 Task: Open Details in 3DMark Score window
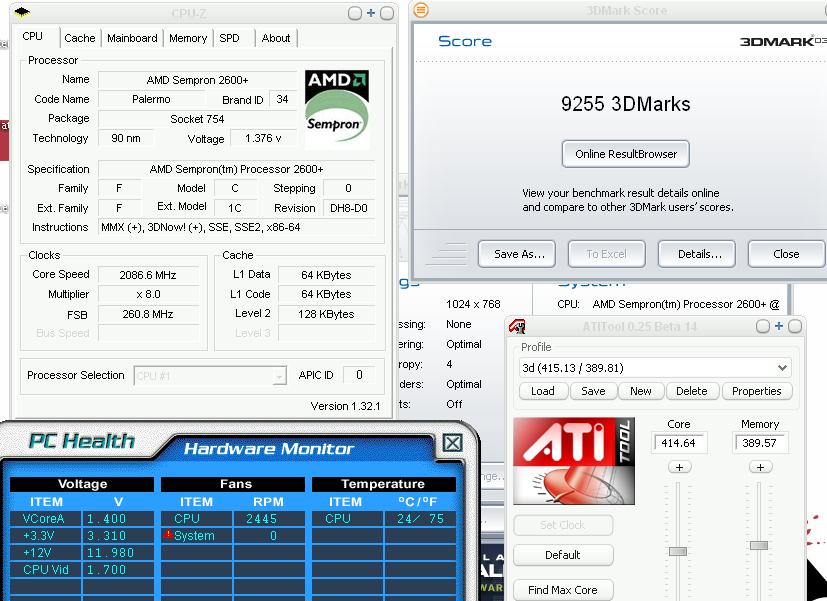pyautogui.click(x=697, y=254)
